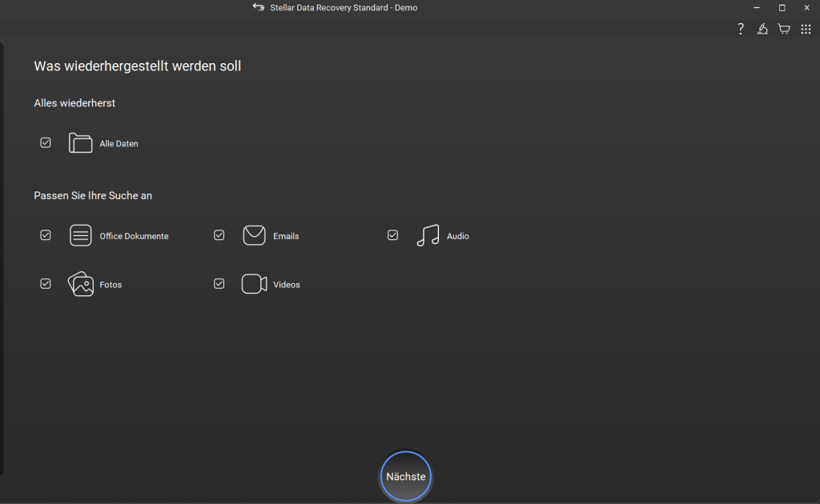
Task: Uncheck the Alle Daten checkbox
Action: coord(46,142)
